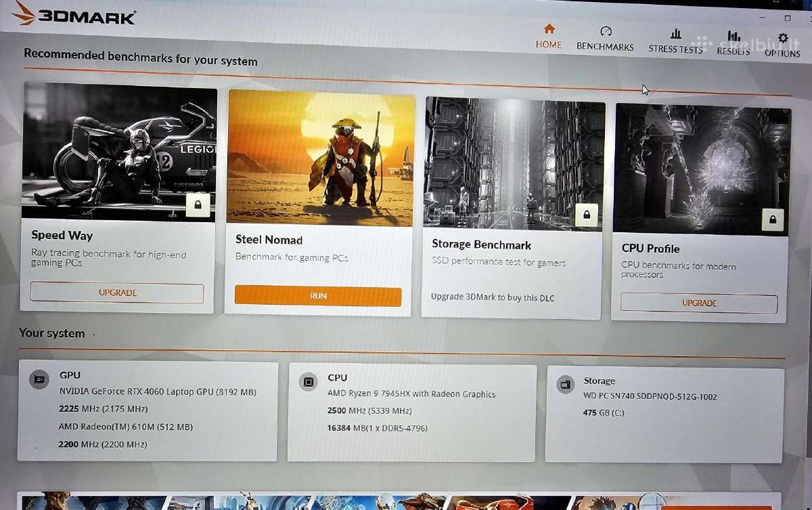Click the Storage Benchmark card title
The height and width of the screenshot is (510, 812).
tap(482, 245)
